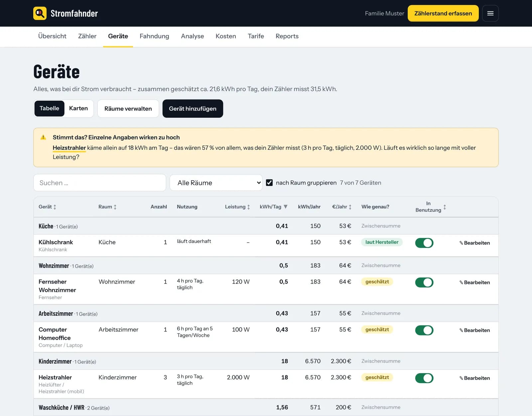532x416 pixels.
Task: Click the warning triangle icon in banner
Action: [x=43, y=137]
